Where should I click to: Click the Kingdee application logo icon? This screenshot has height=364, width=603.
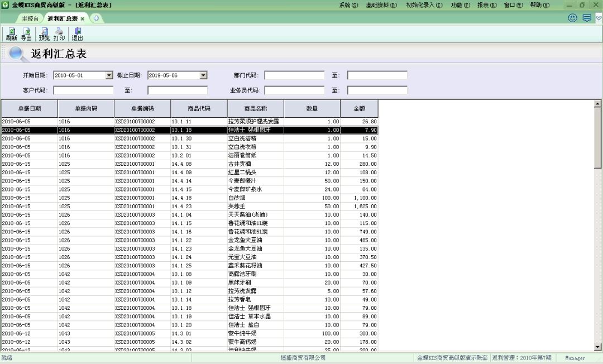pos(5,5)
